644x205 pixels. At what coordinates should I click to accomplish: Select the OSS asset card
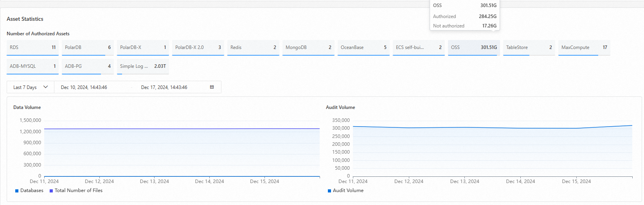(474, 47)
